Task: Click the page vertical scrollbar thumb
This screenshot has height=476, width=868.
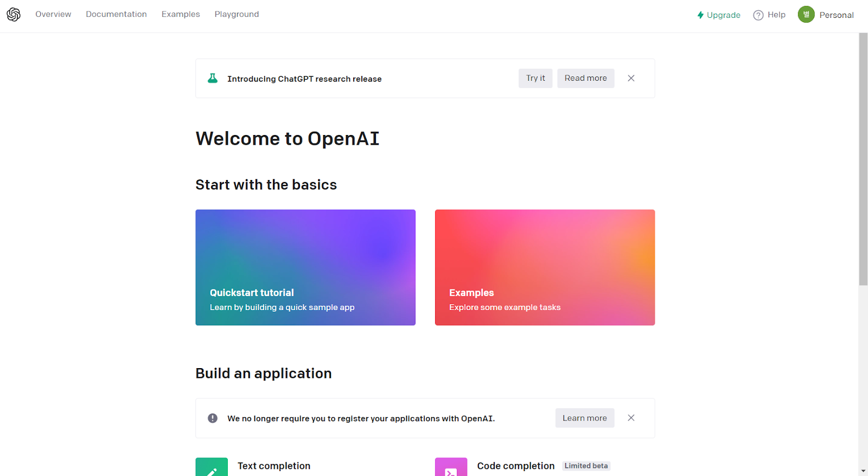Action: [863, 159]
